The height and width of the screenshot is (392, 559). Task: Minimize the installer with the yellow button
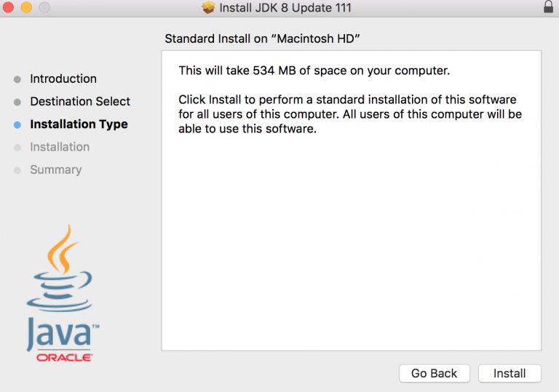point(27,8)
